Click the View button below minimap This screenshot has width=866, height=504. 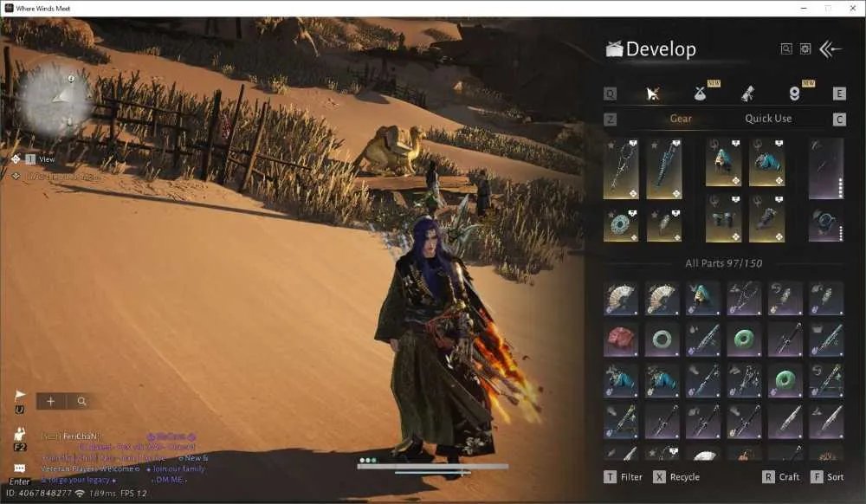click(40, 159)
